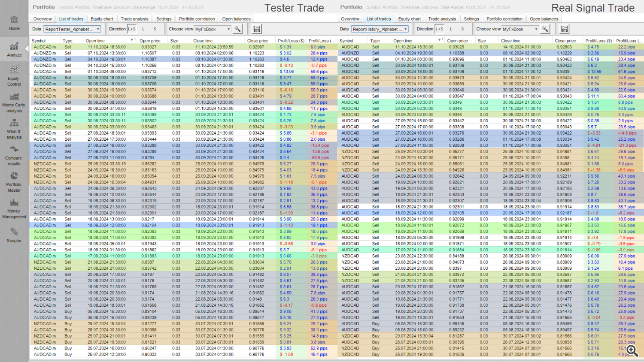
Task: Open Compare results in the sidebar
Action: click(x=14, y=155)
